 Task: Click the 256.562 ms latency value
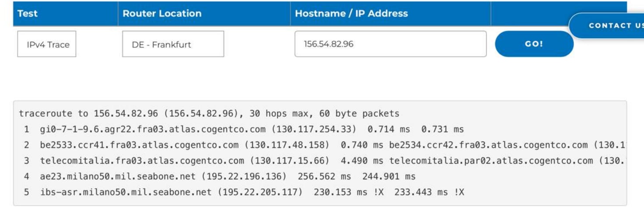[324, 176]
